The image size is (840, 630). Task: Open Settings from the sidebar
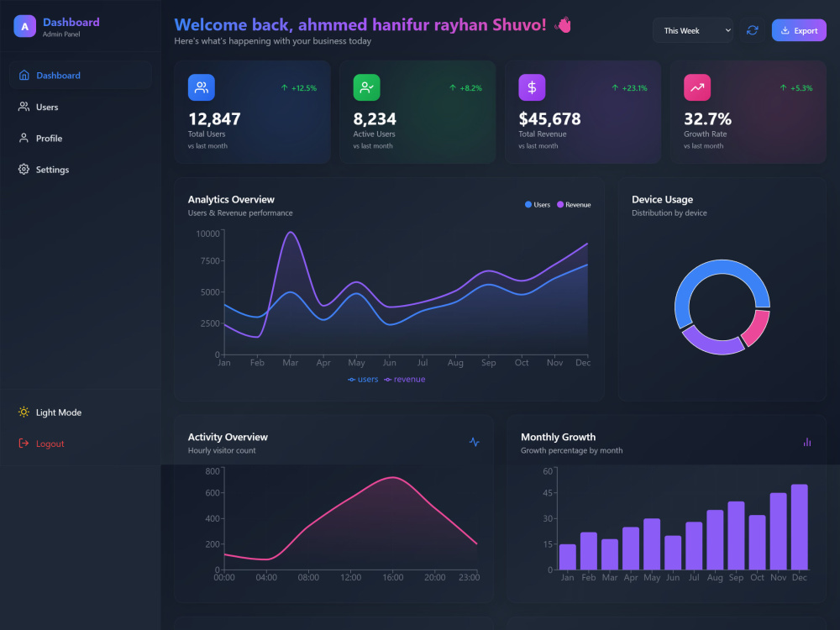tap(81, 170)
